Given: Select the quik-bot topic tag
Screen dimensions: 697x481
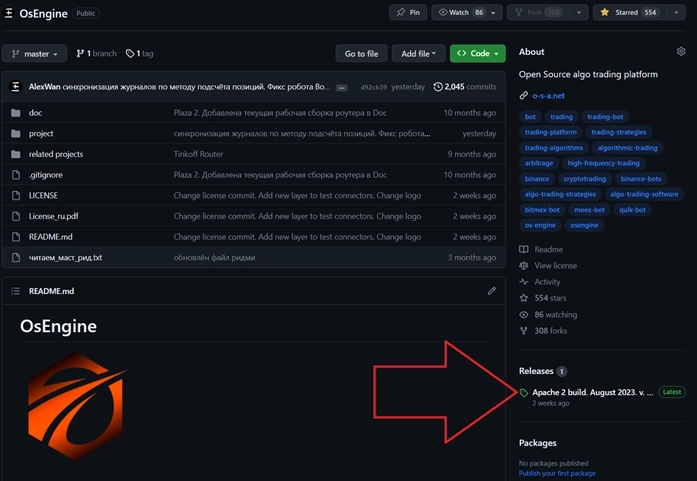Looking at the screenshot, I should [x=632, y=210].
